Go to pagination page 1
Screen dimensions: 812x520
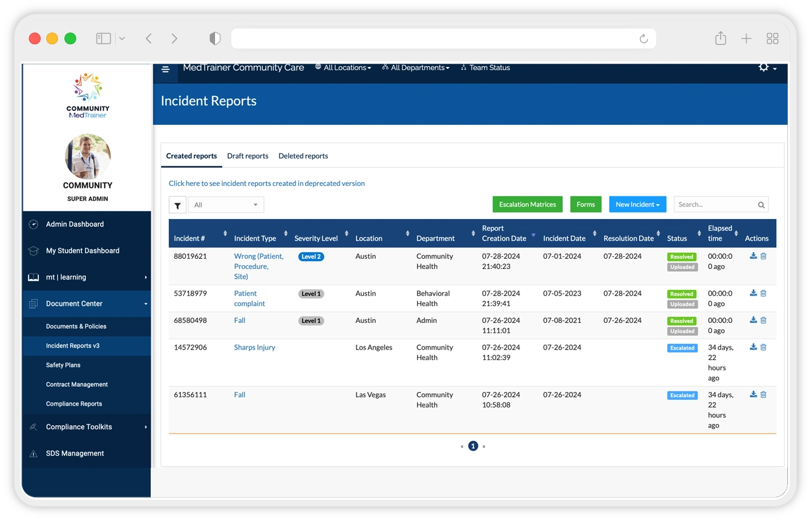coord(473,446)
